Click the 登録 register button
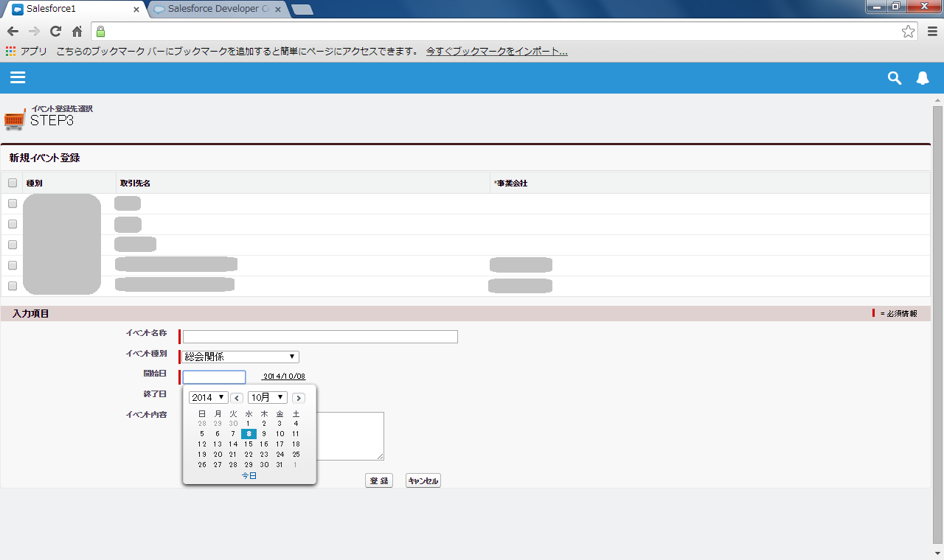944x560 pixels. [x=379, y=481]
